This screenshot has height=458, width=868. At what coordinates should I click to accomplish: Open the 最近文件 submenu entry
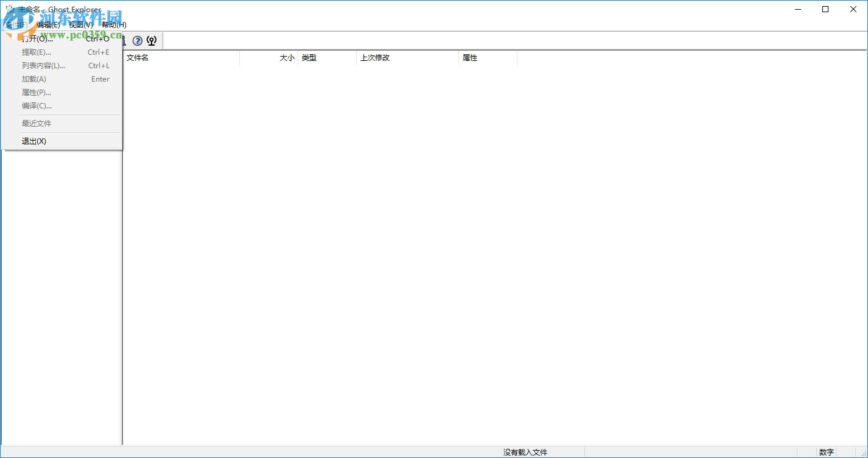[x=61, y=124]
